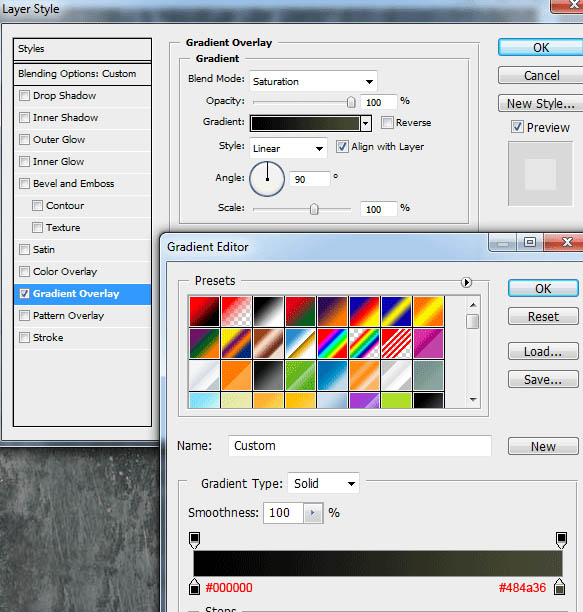Uncheck Align with Layer

tap(342, 147)
